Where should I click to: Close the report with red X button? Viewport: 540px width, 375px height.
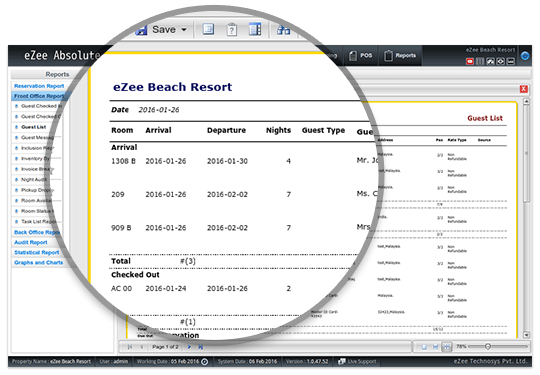click(523, 89)
